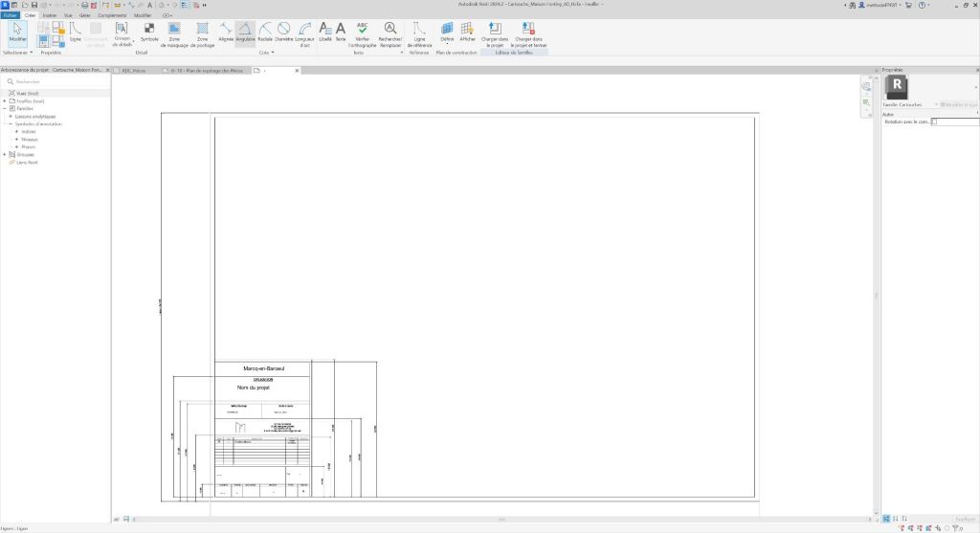This screenshot has width=980, height=533.
Task: Click the Ligne de référence tool
Action: pos(419,34)
